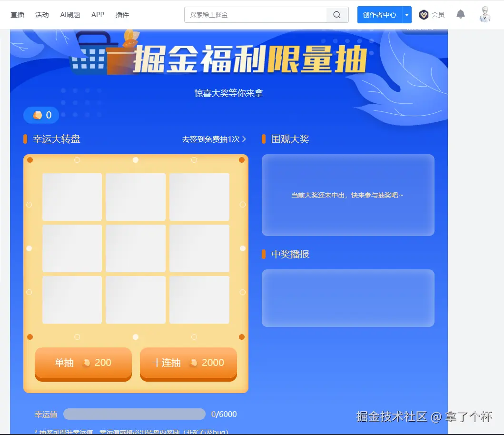This screenshot has height=435, width=504.
Task: Click the ore count badge showing 0
Action: pyautogui.click(x=41, y=115)
